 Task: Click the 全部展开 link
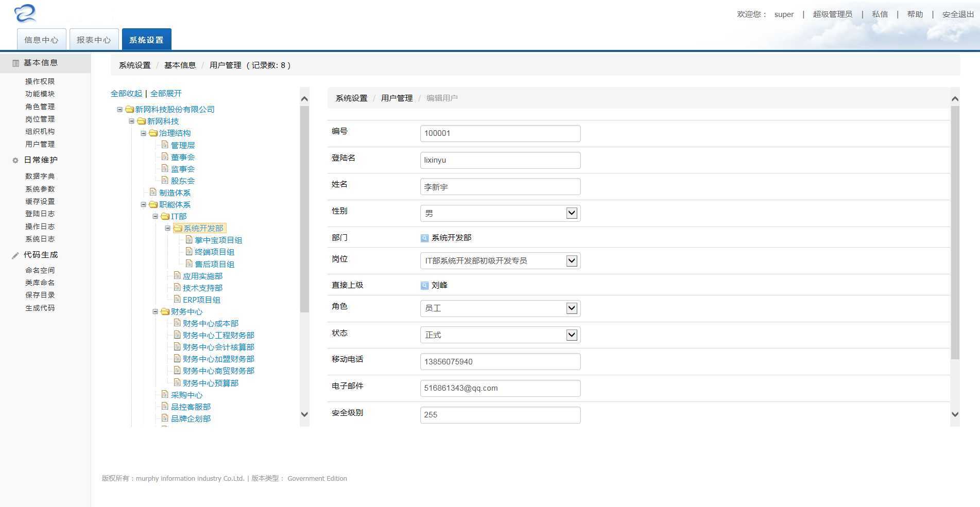tap(166, 93)
